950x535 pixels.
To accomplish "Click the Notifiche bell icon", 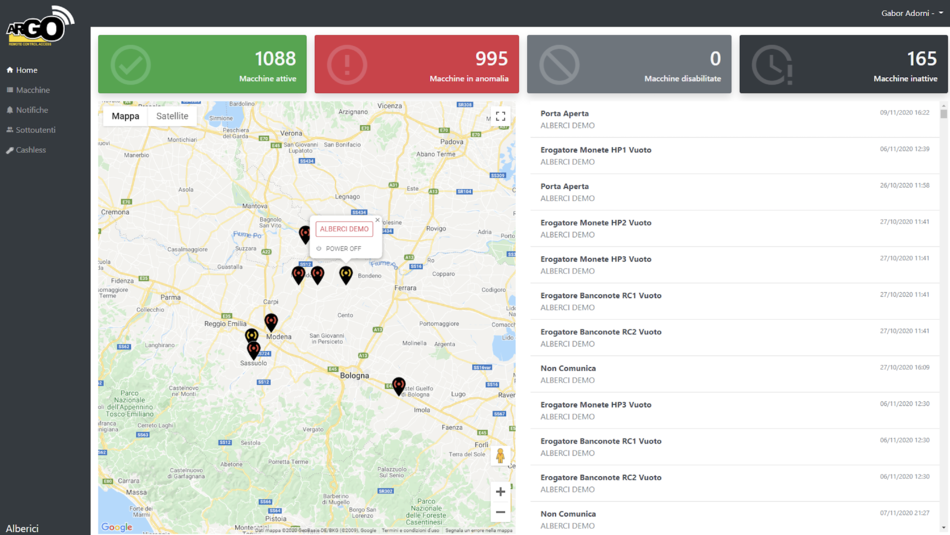I will pos(10,110).
